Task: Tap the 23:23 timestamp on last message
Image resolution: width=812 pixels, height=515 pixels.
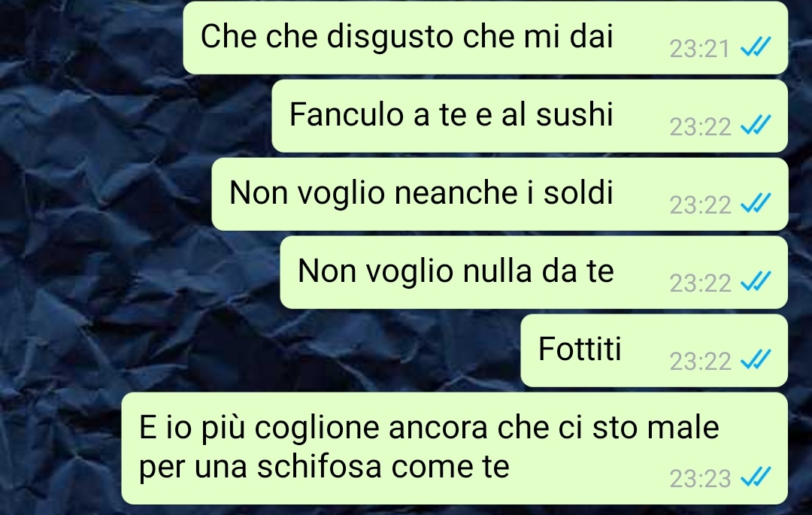Action: pyautogui.click(x=700, y=479)
